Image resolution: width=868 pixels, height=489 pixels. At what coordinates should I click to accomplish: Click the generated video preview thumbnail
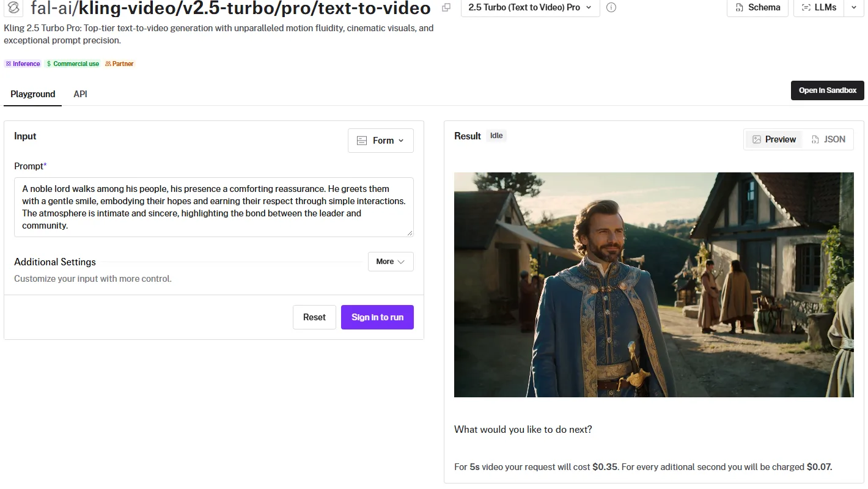[654, 285]
